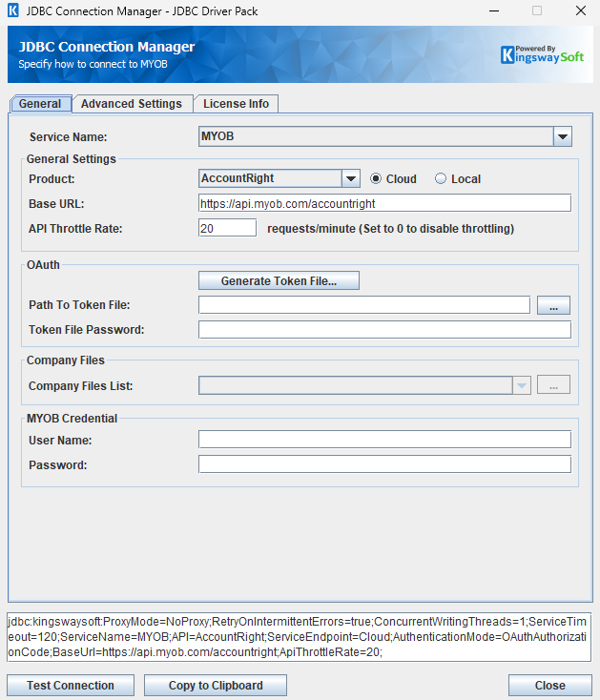Screen dimensions: 600x700
Task: Expand the Product dropdown arrow
Action: point(351,178)
